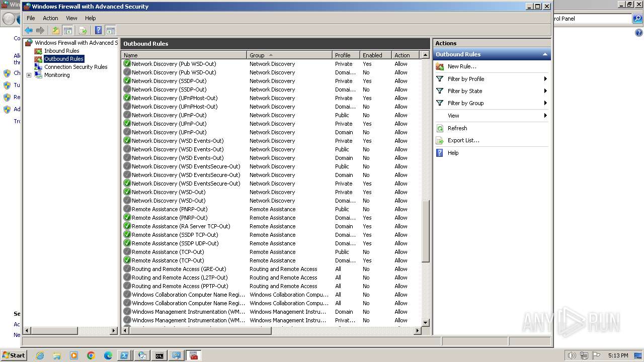644x362 pixels.
Task: Click New Rule in Actions pane
Action: [x=462, y=66]
